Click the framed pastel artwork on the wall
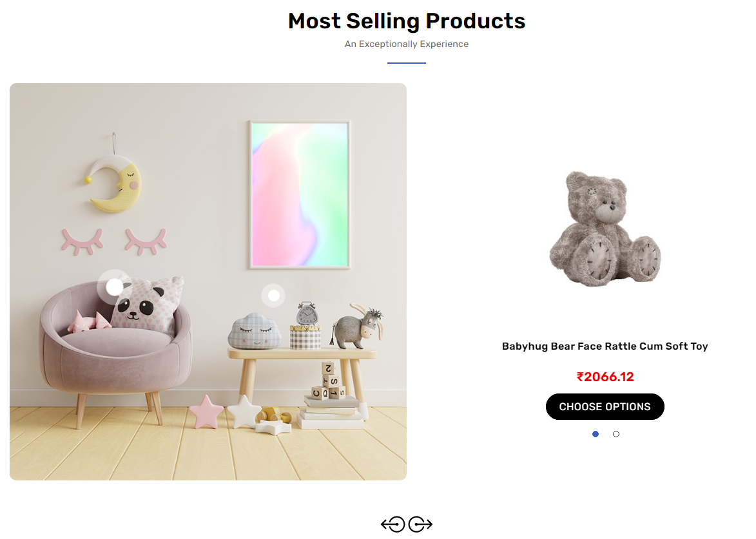This screenshot has height=539, width=756. (300, 194)
